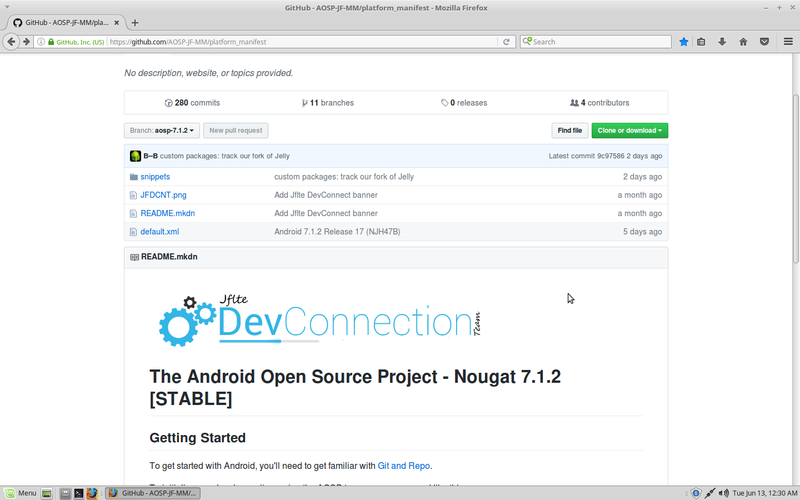Open the 0 releases link
The image size is (800, 500).
(x=464, y=103)
